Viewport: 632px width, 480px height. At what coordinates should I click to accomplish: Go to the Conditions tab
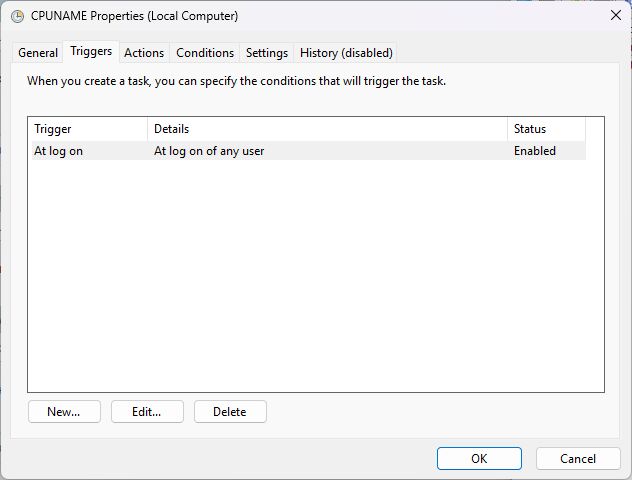click(205, 53)
